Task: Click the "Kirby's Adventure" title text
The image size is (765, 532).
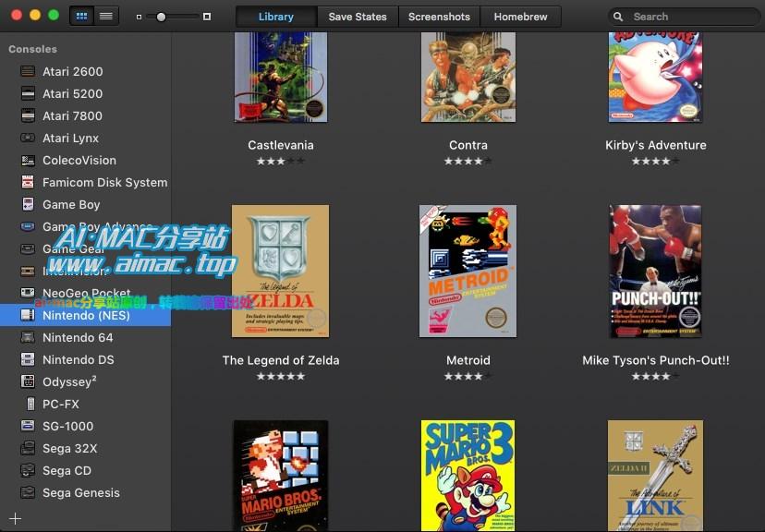Action: [656, 145]
